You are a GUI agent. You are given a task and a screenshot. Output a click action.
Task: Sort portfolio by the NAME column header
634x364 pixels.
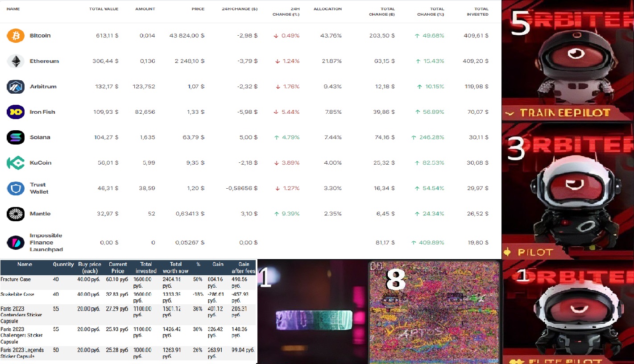click(x=13, y=9)
